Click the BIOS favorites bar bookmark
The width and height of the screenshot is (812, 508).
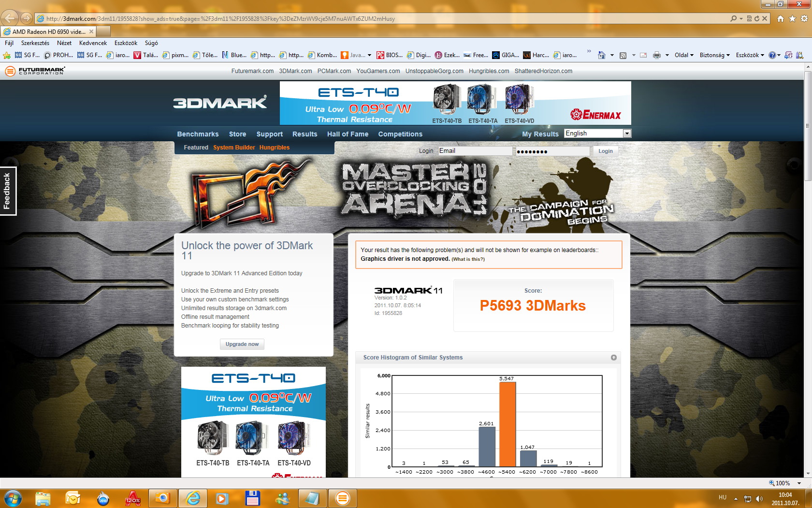(x=390, y=55)
